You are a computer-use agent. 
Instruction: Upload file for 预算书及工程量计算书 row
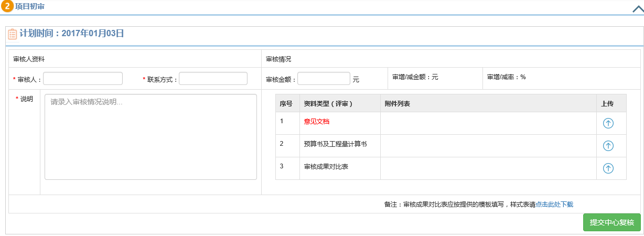point(608,146)
